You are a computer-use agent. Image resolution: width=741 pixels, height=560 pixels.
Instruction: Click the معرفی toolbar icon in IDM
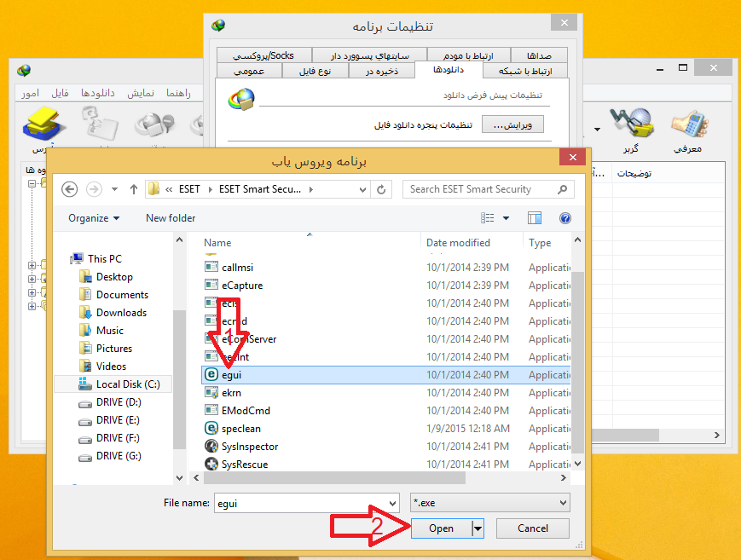(688, 130)
